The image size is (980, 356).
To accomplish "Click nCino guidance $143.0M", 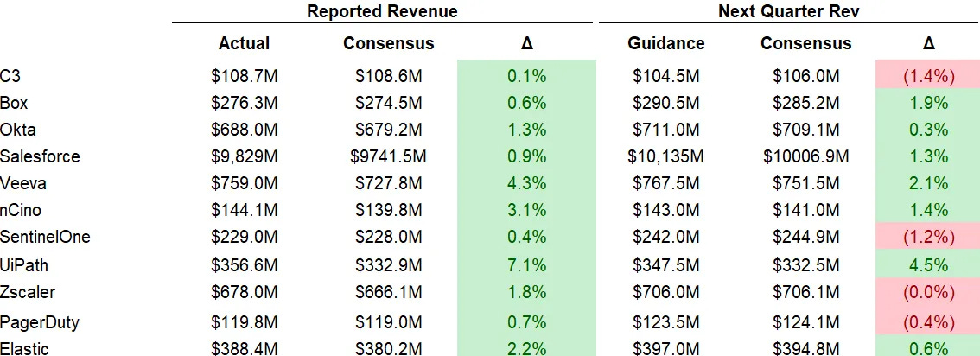I will tap(666, 210).
